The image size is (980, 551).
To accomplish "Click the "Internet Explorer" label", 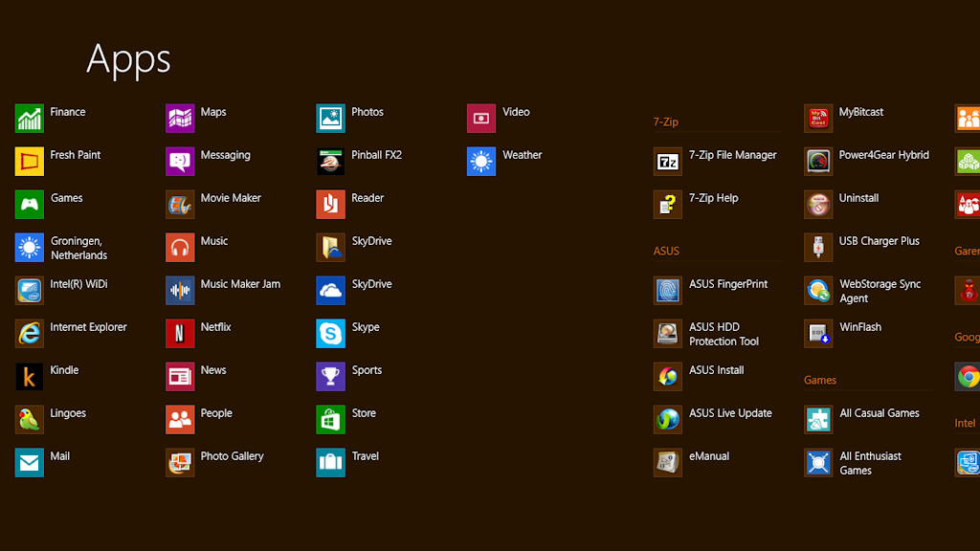I will 88,327.
